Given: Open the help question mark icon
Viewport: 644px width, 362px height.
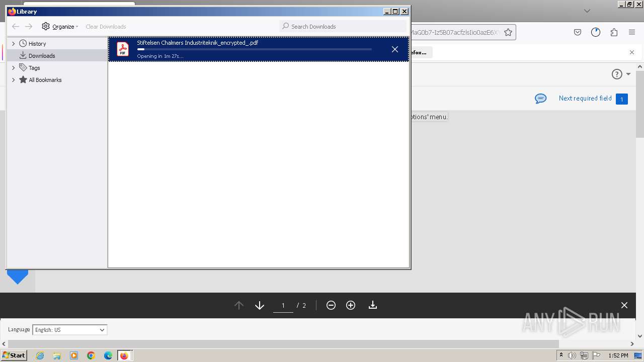Looking at the screenshot, I should [617, 74].
